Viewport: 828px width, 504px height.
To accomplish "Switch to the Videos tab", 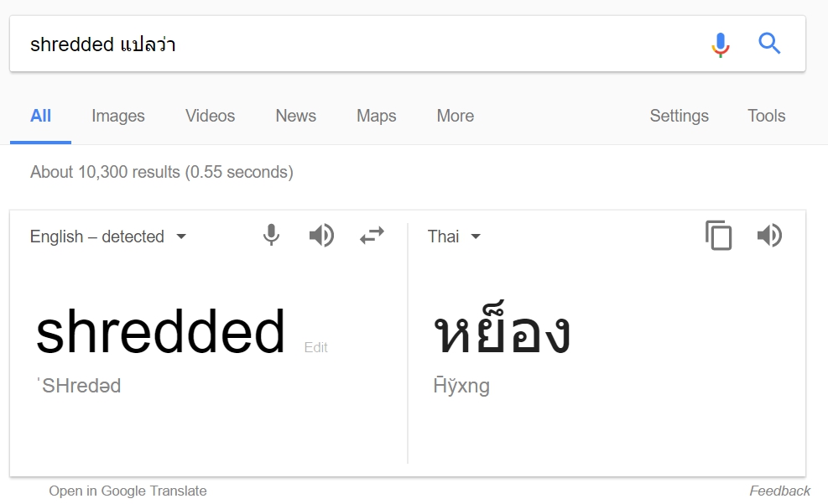I will pyautogui.click(x=210, y=116).
